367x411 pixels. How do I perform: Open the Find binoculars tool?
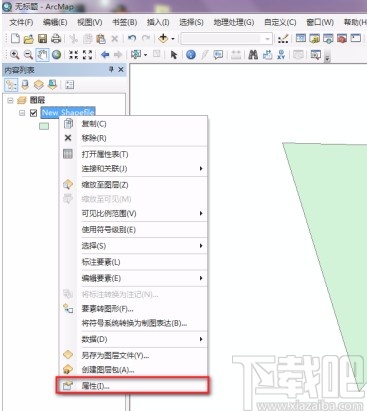253,54
